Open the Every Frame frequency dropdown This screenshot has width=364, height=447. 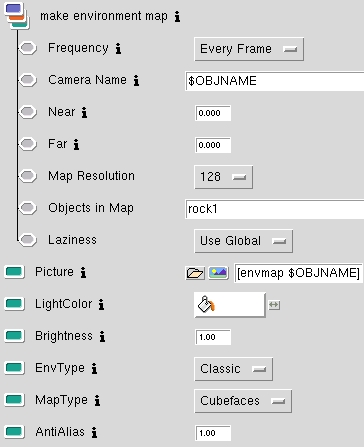[249, 49]
